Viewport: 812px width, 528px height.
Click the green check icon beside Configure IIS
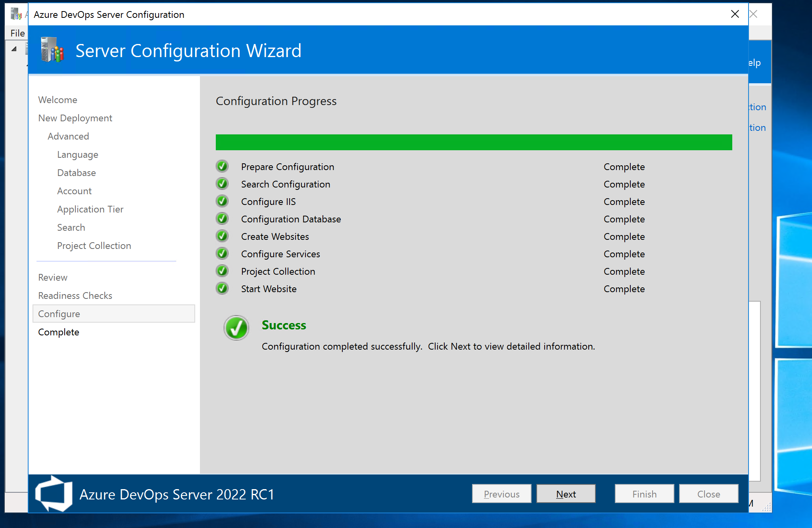click(222, 201)
